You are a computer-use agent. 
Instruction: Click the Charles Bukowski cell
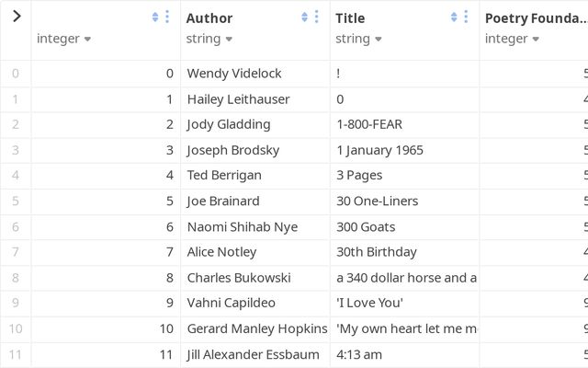(x=239, y=277)
